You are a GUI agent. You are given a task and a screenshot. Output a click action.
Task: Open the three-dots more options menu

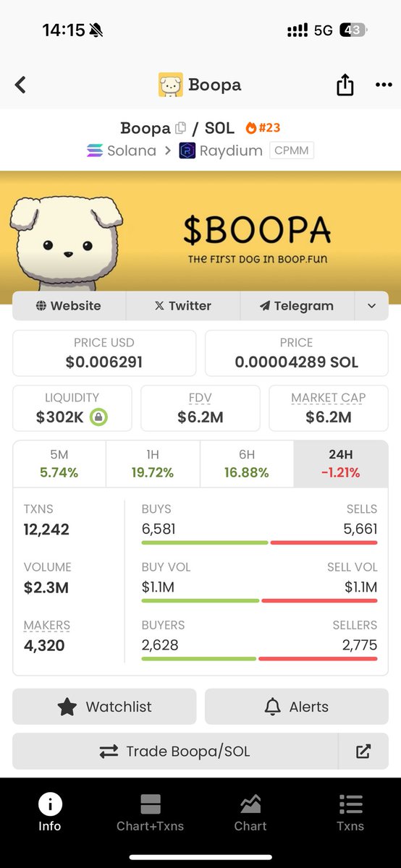pyautogui.click(x=383, y=85)
